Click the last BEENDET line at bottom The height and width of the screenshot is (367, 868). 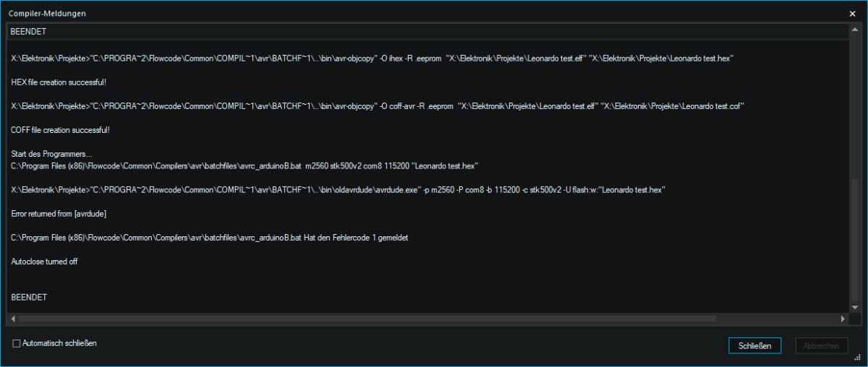click(x=29, y=297)
